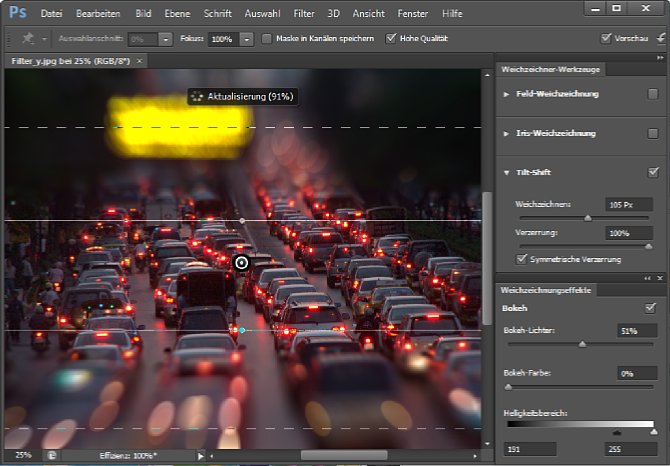Viewport: 670px width, 466px height.
Task: Select the Weichzeichner-Werkzeuge tab
Action: [x=550, y=69]
